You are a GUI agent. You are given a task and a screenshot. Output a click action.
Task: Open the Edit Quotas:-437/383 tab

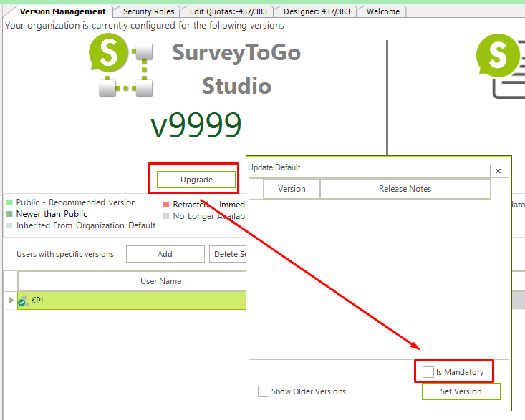(228, 11)
